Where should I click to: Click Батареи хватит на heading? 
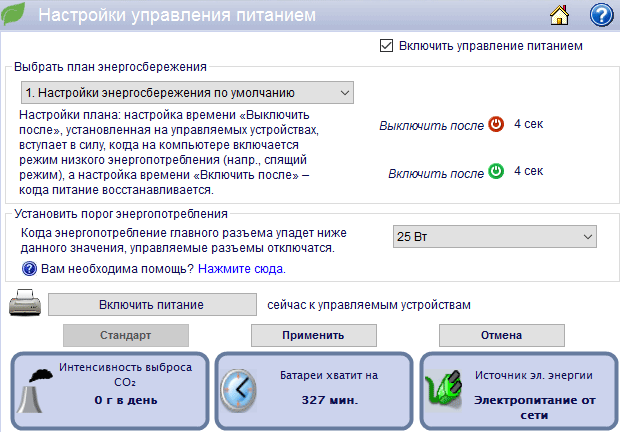tap(329, 375)
